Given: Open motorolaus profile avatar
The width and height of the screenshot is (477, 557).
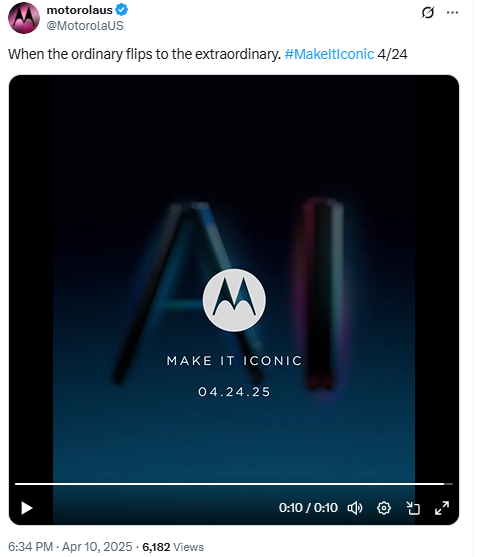Looking at the screenshot, I should point(24,18).
